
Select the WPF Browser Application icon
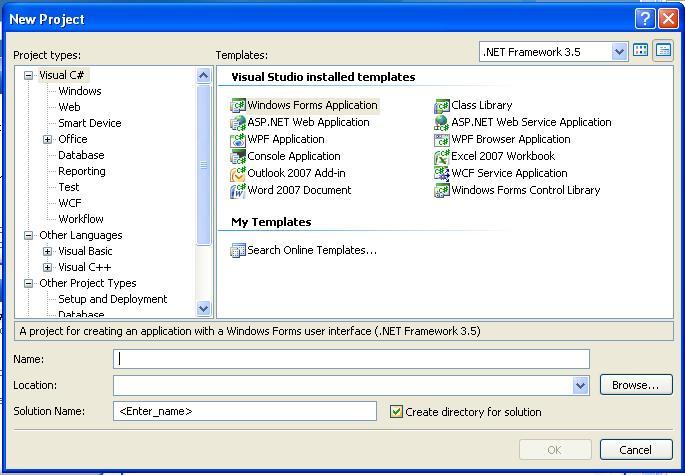point(442,139)
